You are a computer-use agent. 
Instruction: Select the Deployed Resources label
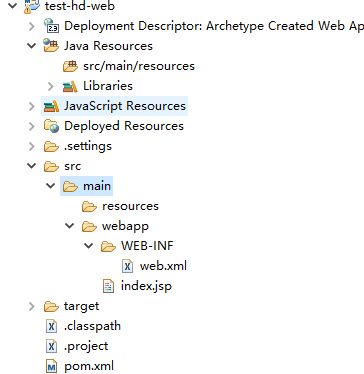(124, 126)
